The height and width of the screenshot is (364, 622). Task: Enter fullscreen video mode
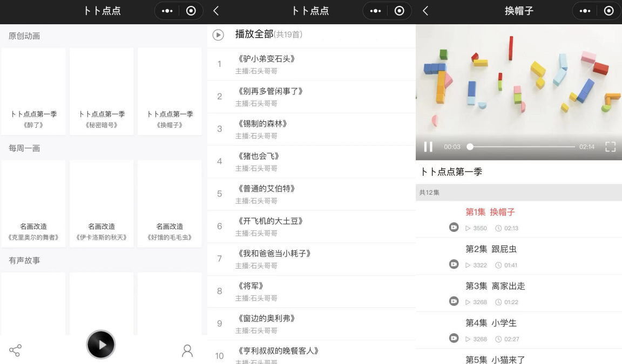pos(610,147)
